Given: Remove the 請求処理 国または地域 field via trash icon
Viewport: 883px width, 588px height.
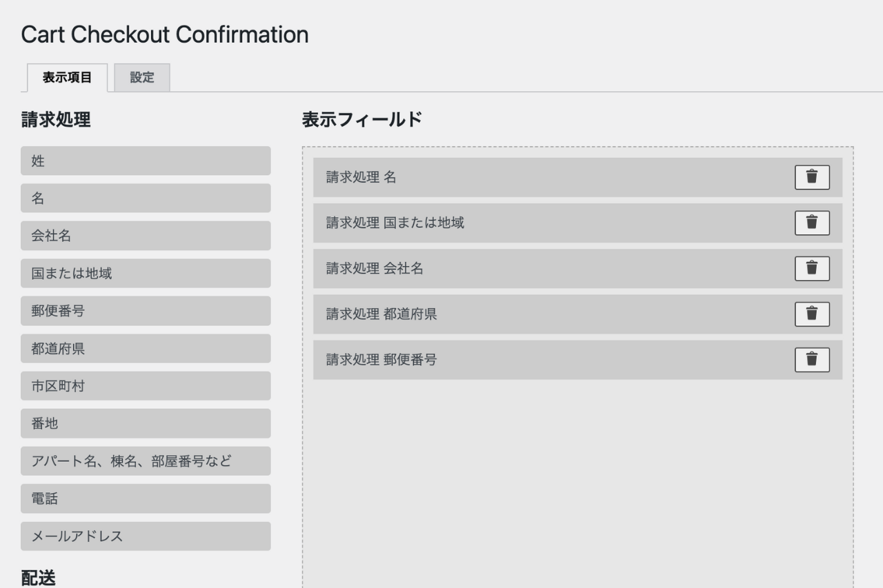Looking at the screenshot, I should pos(812,223).
